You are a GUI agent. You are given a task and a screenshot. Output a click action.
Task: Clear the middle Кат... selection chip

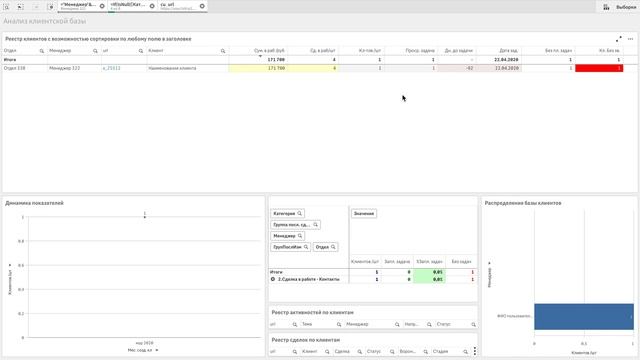[152, 6]
